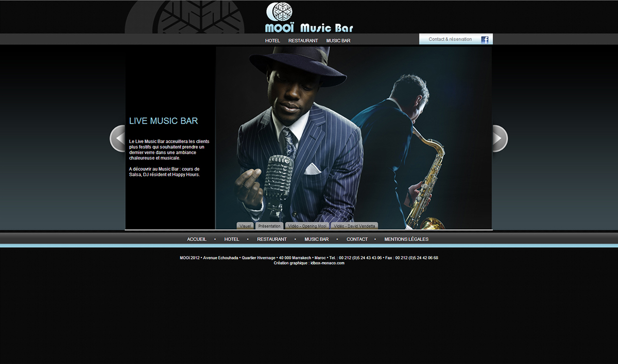Viewport: 618px width, 364px height.
Task: Go to ACCUEIL in the footer menu
Action: (197, 239)
